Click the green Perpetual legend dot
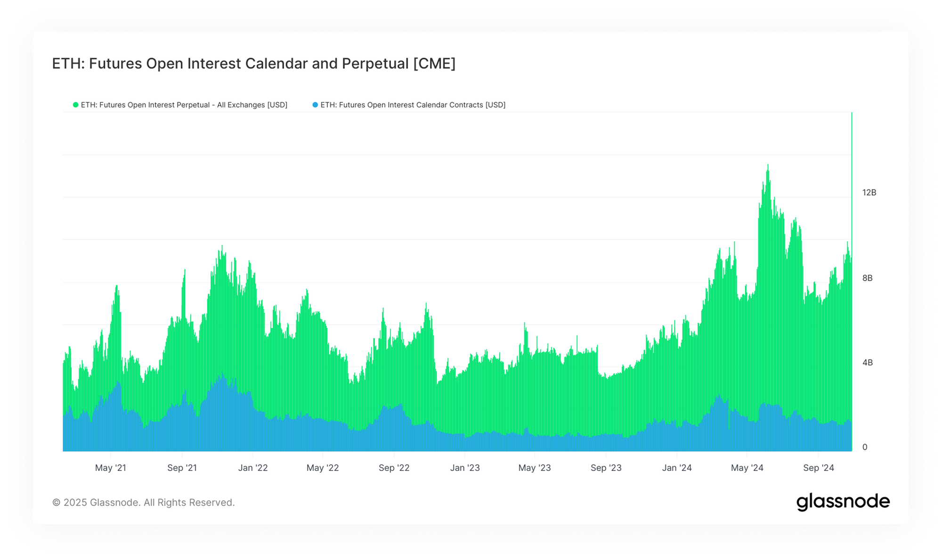The image size is (942, 560). [75, 105]
